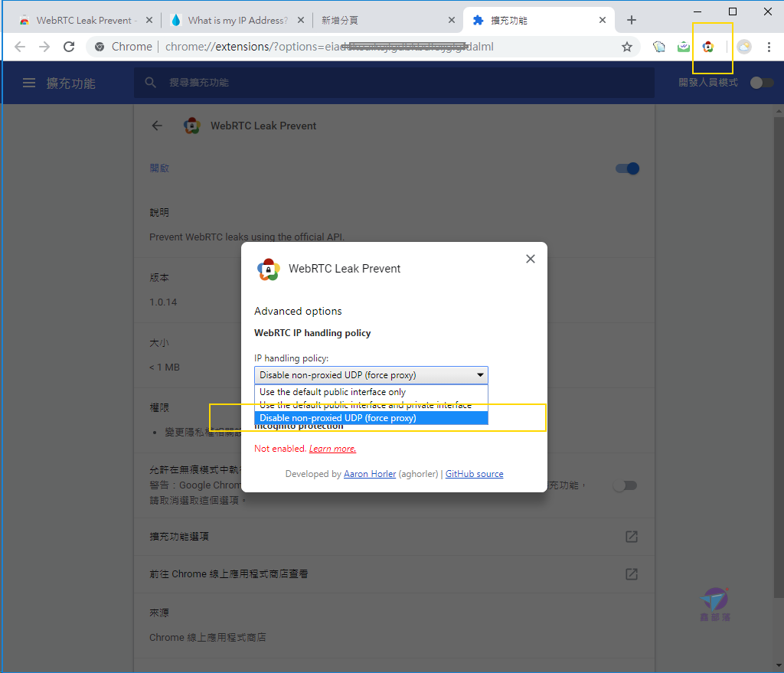Open Chrome's three-dot menu

(x=769, y=47)
